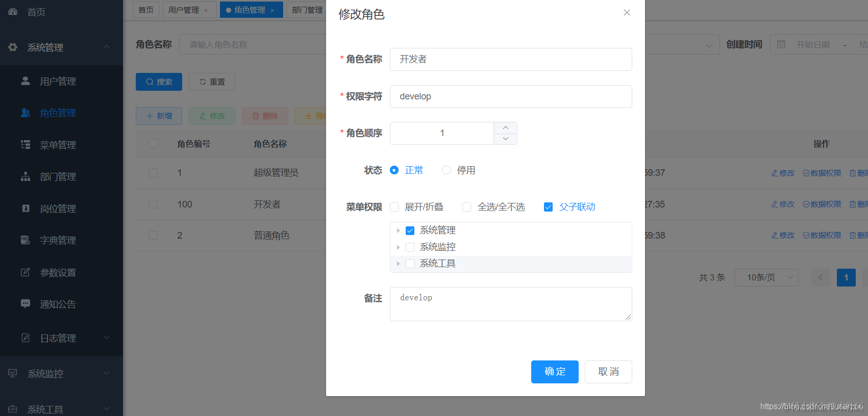Viewport: 868px width, 416px height.
Task: Click 修改 link in 开发者 row
Action: 783,204
